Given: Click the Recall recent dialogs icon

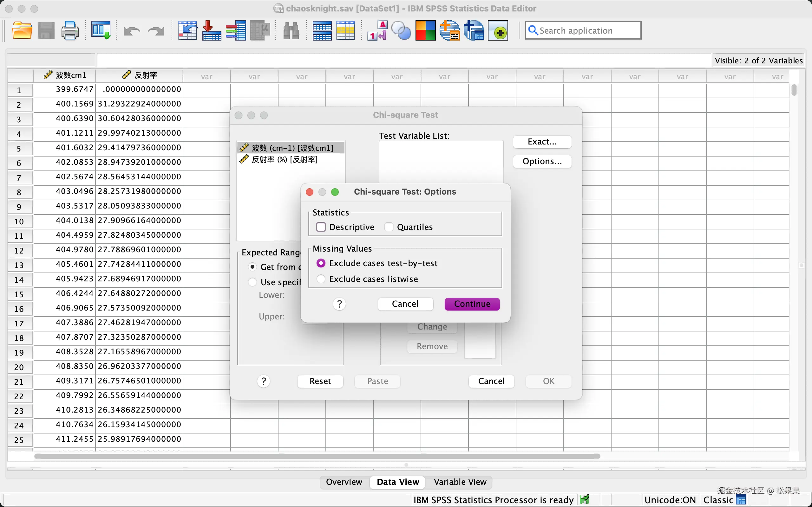Looking at the screenshot, I should click(101, 30).
